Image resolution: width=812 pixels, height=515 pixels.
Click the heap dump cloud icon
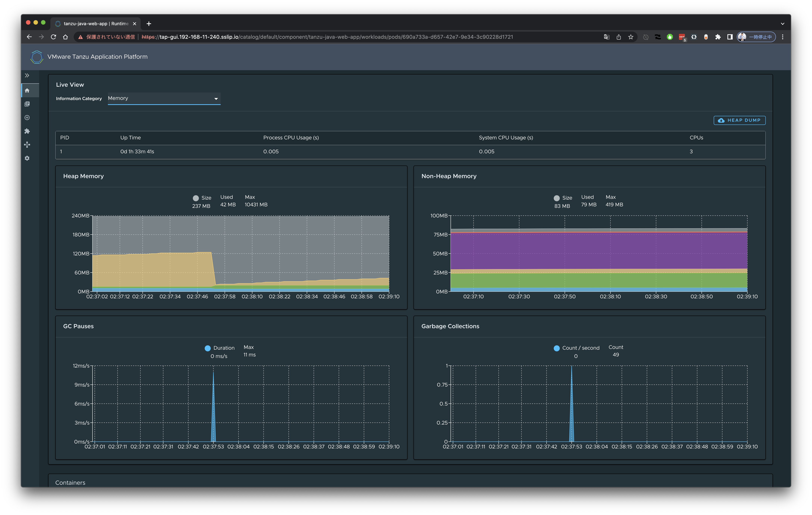721,120
